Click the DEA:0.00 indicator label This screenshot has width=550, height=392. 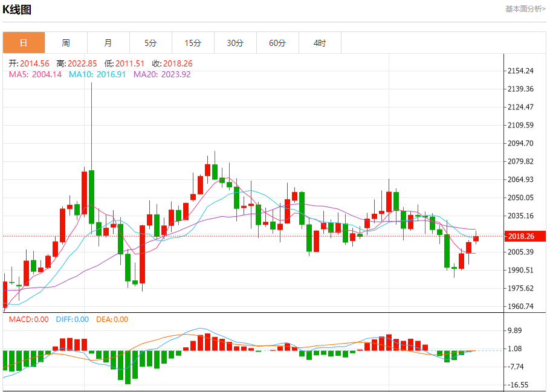click(x=112, y=320)
